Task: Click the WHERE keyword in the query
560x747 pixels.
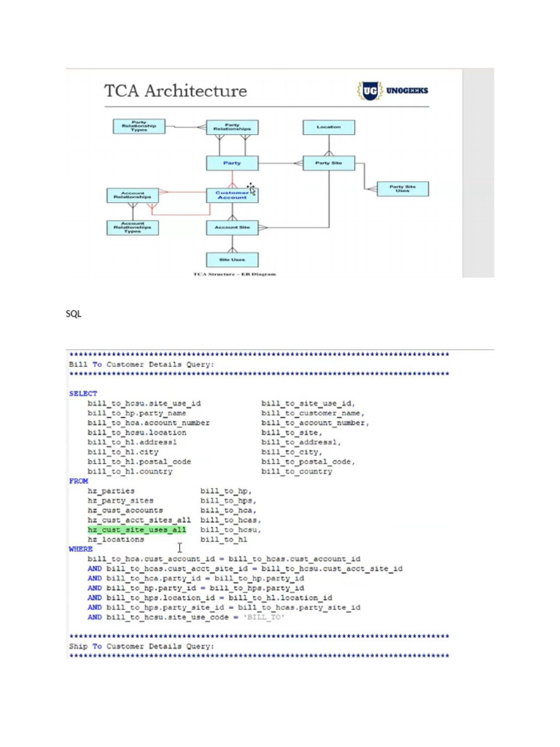Action: (x=80, y=549)
